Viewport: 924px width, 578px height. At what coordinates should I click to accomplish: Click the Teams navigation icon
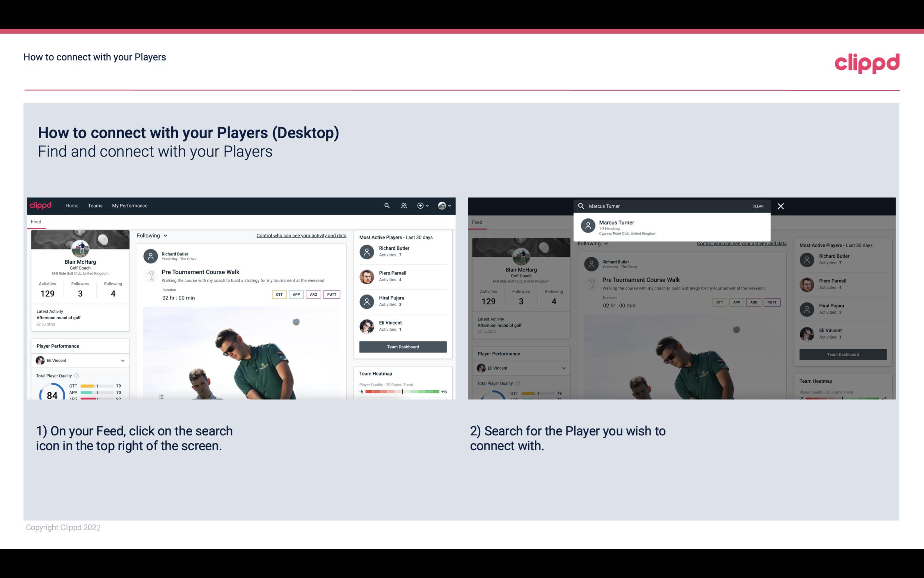(x=94, y=206)
